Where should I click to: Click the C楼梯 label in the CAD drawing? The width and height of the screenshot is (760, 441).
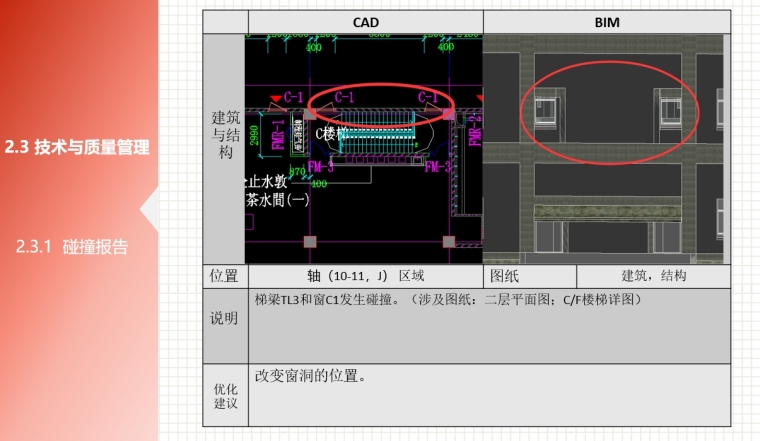tap(331, 133)
